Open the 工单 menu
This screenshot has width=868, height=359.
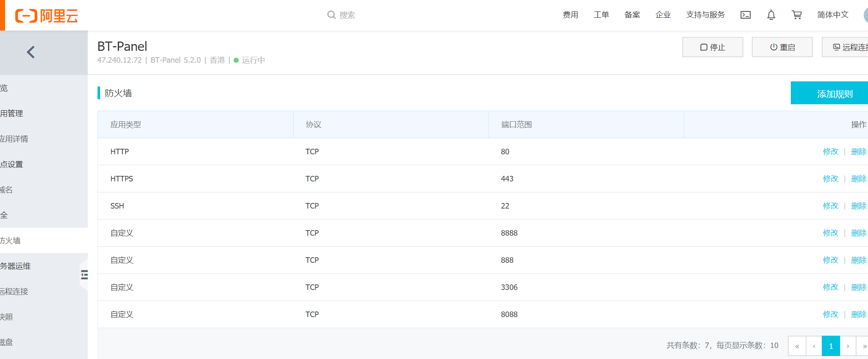(601, 15)
